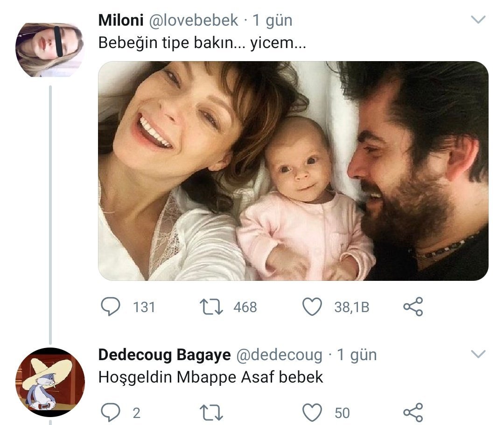This screenshot has width=504, height=425.
Task: Reply to Dedecoug Bagaye's comment
Action: pos(111,412)
